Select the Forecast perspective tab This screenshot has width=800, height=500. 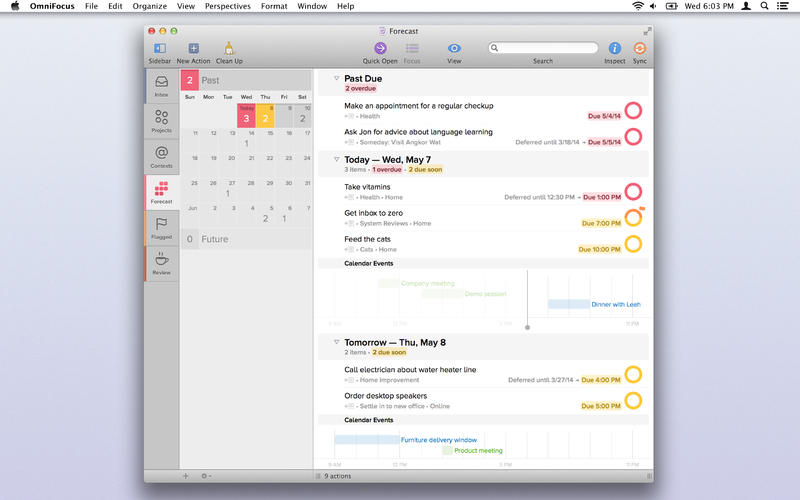pos(162,192)
